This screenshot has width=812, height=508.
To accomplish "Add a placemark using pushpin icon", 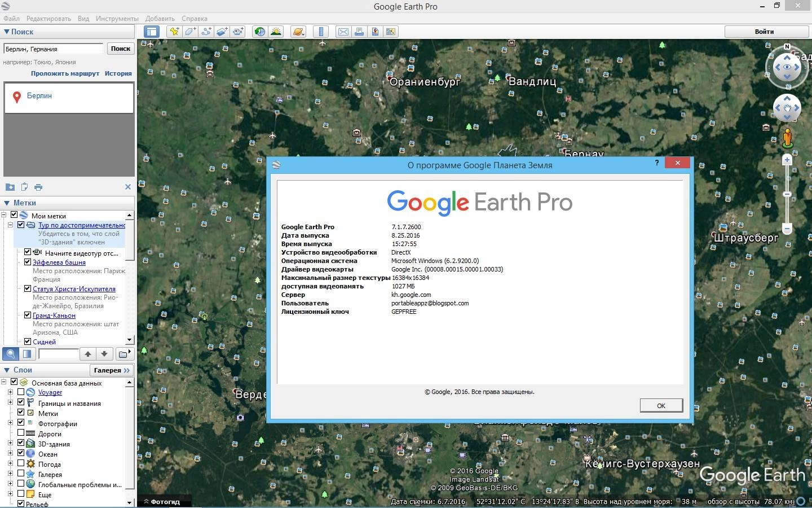I will coord(174,32).
